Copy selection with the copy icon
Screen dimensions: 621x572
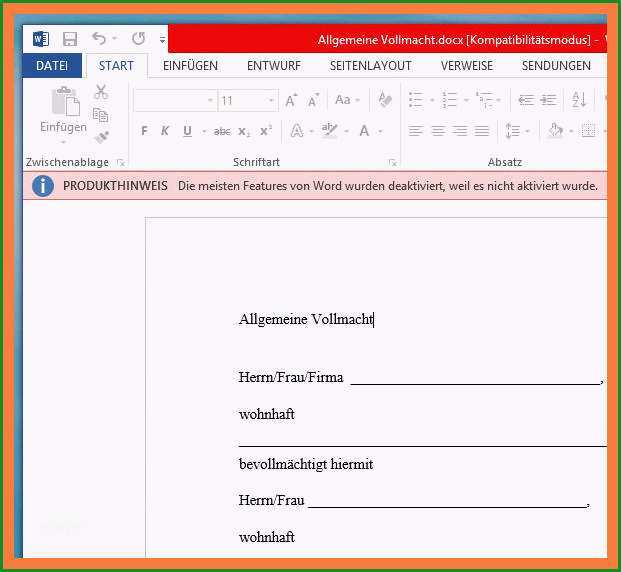[101, 115]
